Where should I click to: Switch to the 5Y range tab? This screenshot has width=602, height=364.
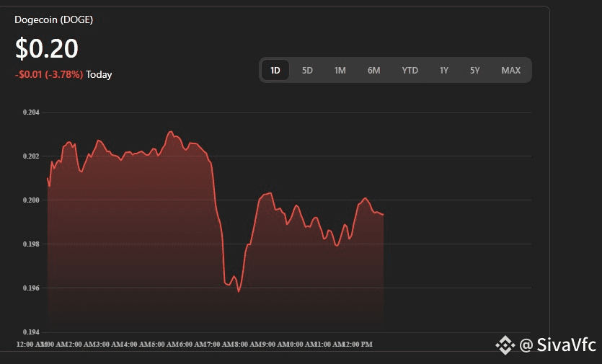475,70
